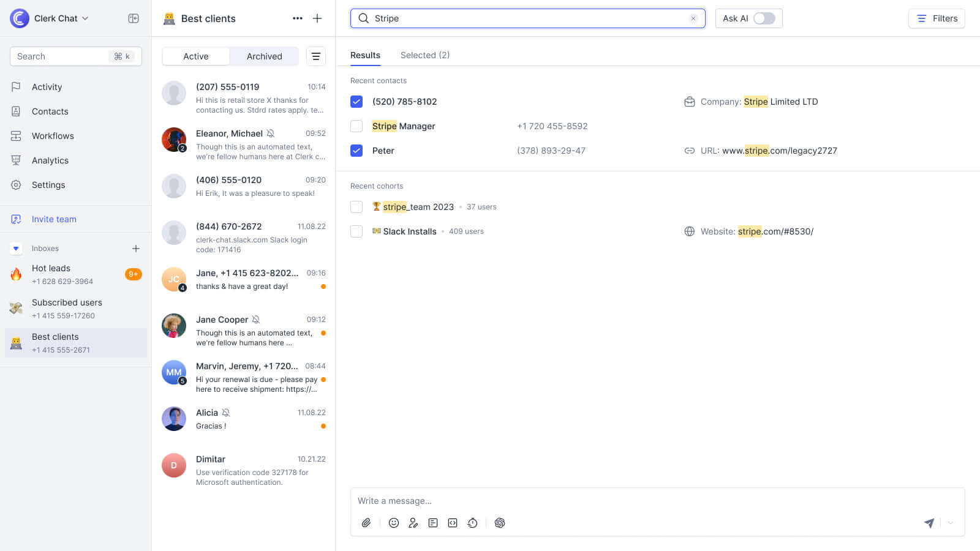The width and height of the screenshot is (980, 551).
Task: Click the code snippet icon in composer
Action: pos(453,523)
